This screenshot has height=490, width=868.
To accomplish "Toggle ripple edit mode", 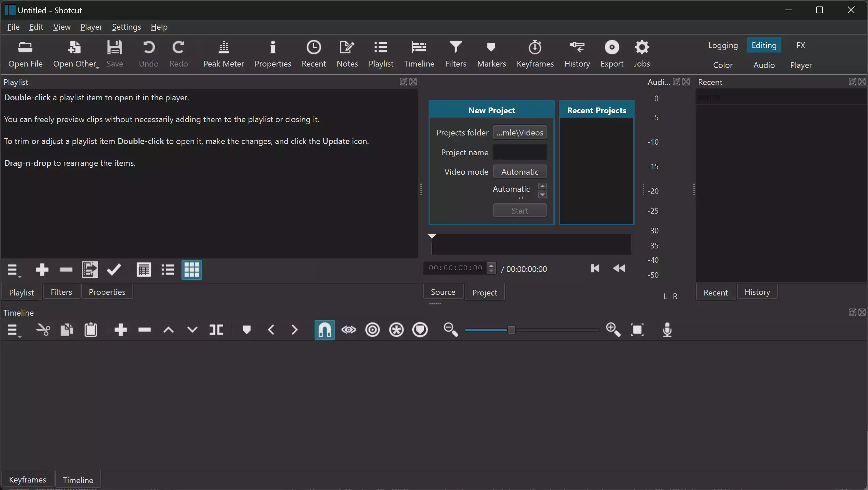I will (x=372, y=330).
